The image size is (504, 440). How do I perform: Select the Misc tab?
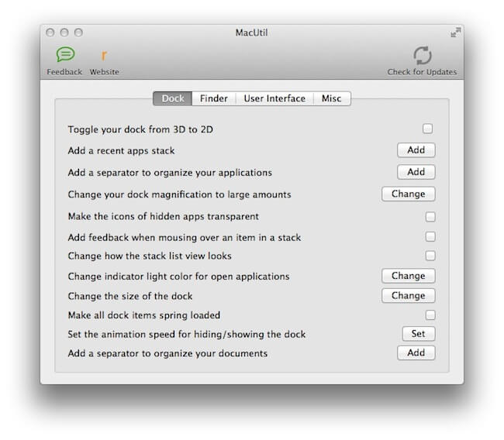pos(332,98)
